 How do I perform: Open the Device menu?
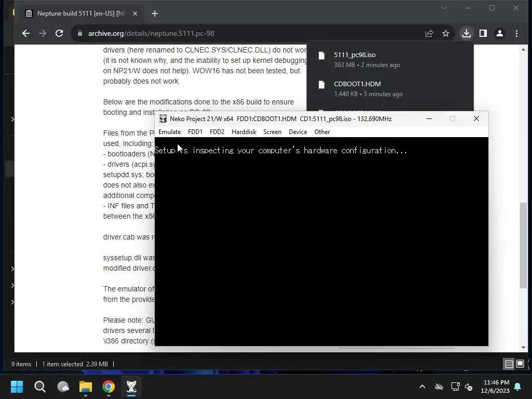point(298,132)
